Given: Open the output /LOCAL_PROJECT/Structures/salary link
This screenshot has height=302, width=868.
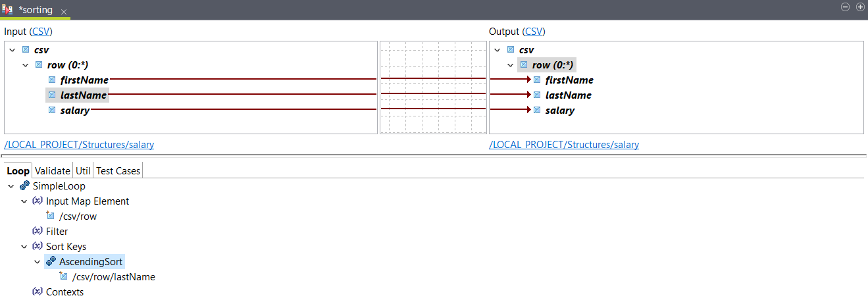Looking at the screenshot, I should (563, 145).
